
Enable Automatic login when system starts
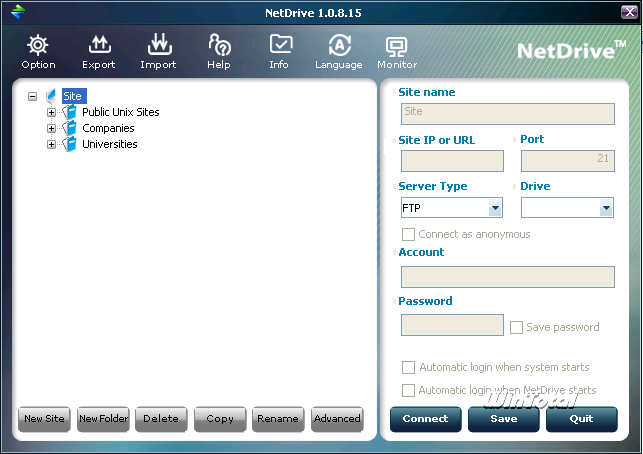tap(408, 367)
